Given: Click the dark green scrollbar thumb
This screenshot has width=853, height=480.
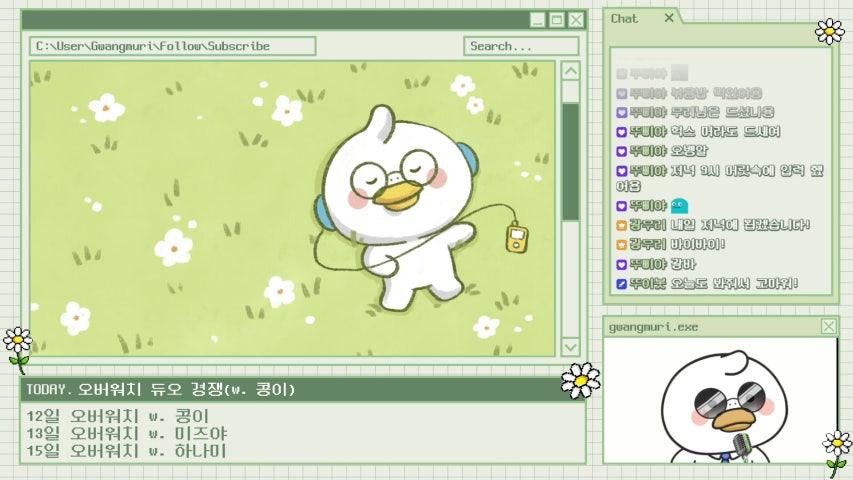Looking at the screenshot, I should (x=570, y=162).
